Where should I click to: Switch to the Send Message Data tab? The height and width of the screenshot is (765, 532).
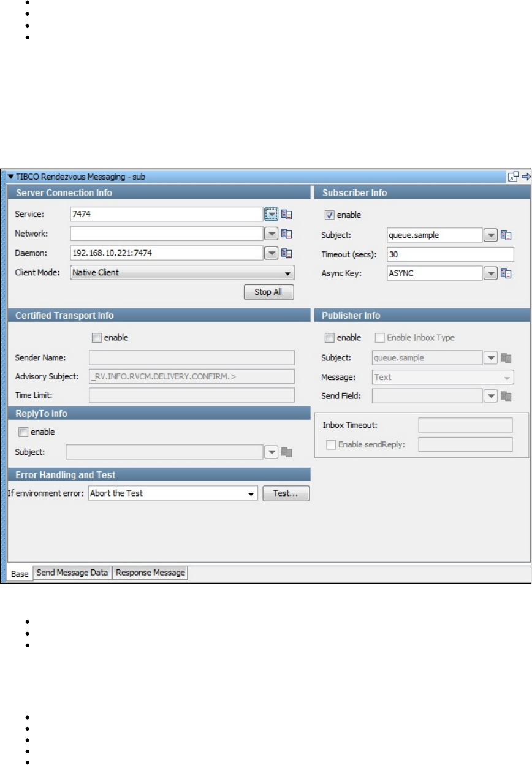coord(72,573)
